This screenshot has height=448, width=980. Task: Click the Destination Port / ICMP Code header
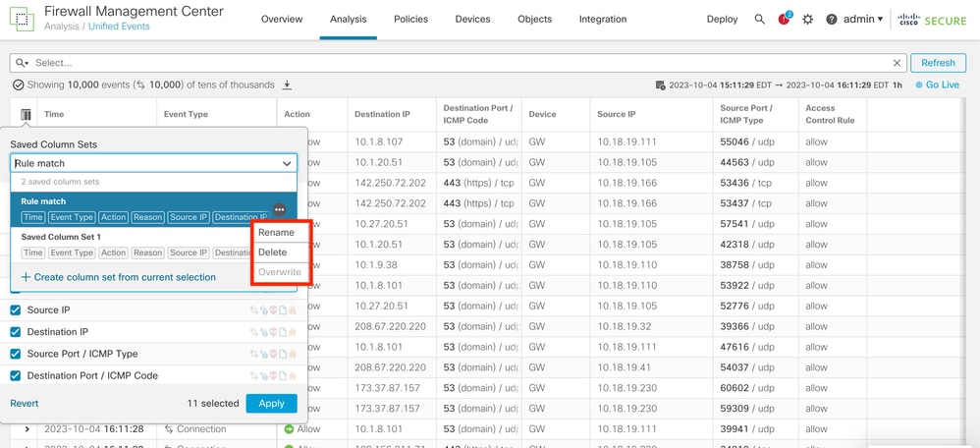coord(478,115)
